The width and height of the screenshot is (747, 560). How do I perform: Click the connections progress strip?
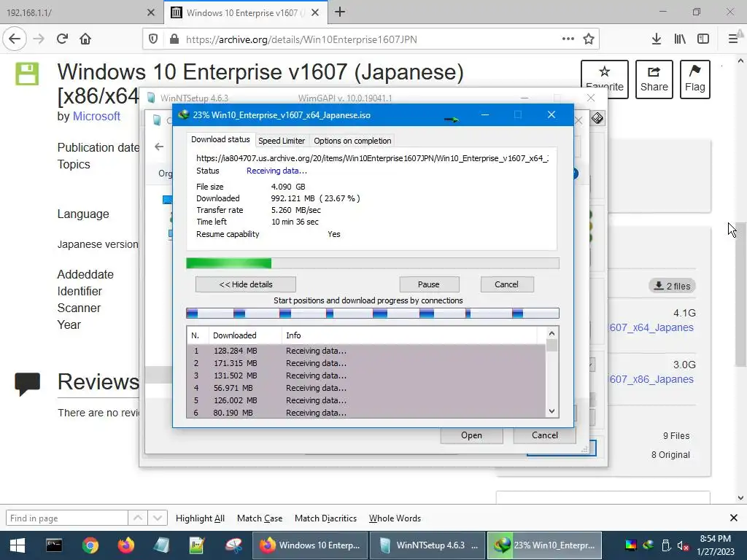pos(373,313)
